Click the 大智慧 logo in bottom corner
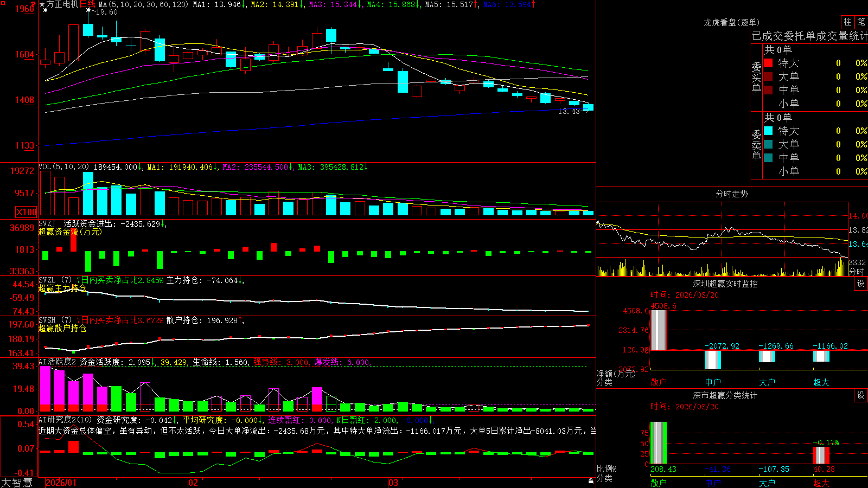This screenshot has width=868, height=488. pos(17,482)
